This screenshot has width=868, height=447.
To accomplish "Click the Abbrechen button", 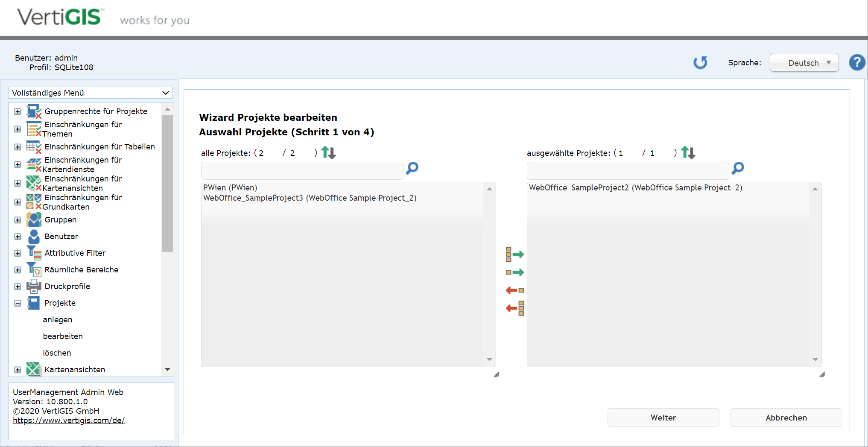I will point(786,418).
